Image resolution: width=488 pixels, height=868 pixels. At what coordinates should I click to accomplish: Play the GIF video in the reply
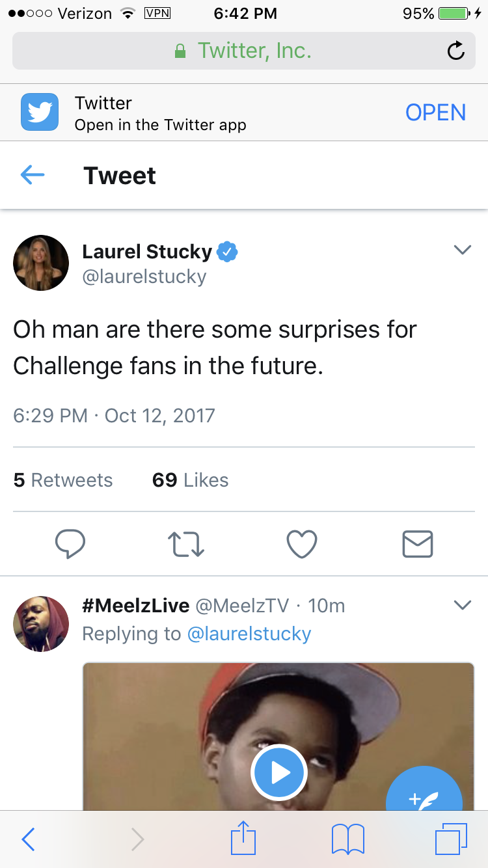(x=279, y=772)
